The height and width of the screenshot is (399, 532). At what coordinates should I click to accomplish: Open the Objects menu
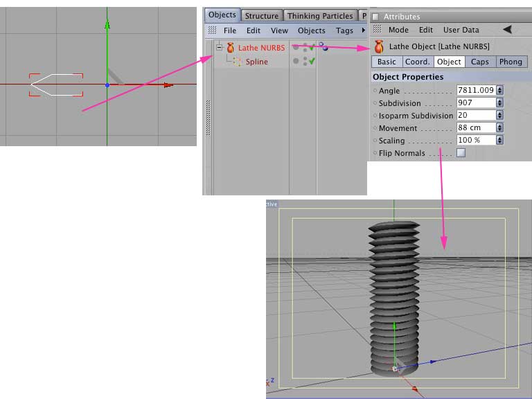point(312,30)
